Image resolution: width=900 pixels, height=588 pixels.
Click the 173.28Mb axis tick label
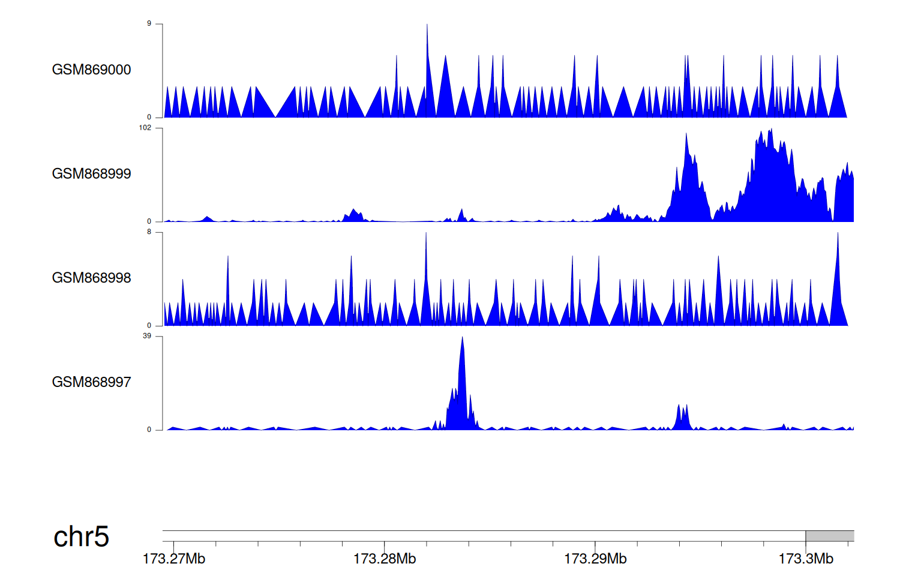coord(385,559)
